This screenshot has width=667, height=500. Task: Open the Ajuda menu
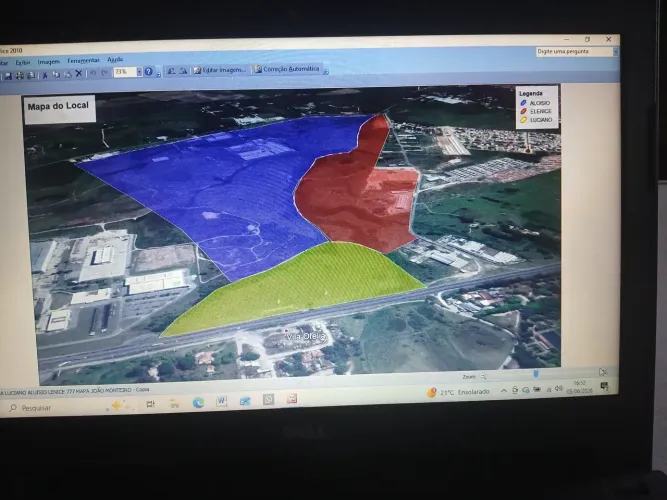(x=115, y=60)
